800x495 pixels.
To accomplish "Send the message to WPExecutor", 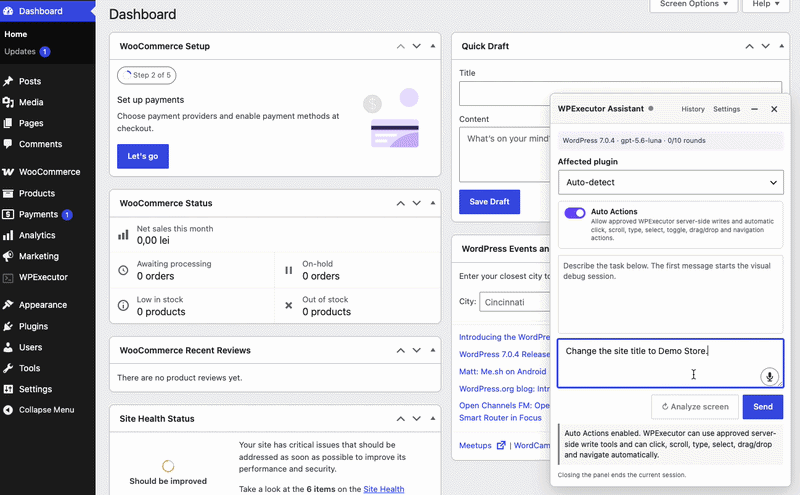I will 763,407.
